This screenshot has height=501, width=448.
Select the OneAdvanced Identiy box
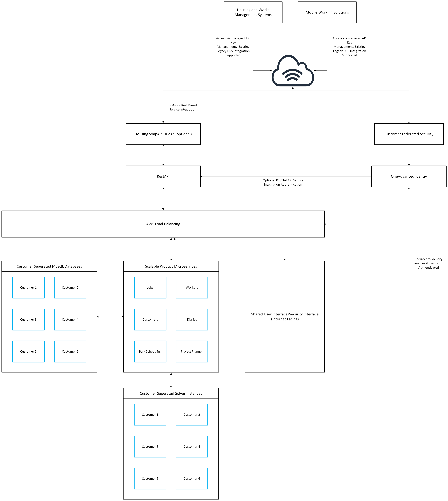tap(409, 176)
